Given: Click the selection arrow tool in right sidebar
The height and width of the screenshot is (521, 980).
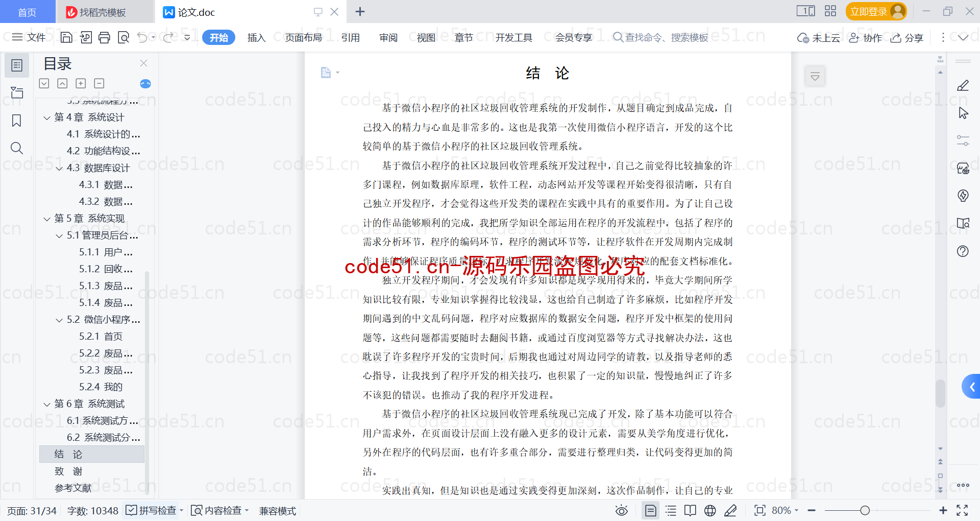Looking at the screenshot, I should (963, 113).
